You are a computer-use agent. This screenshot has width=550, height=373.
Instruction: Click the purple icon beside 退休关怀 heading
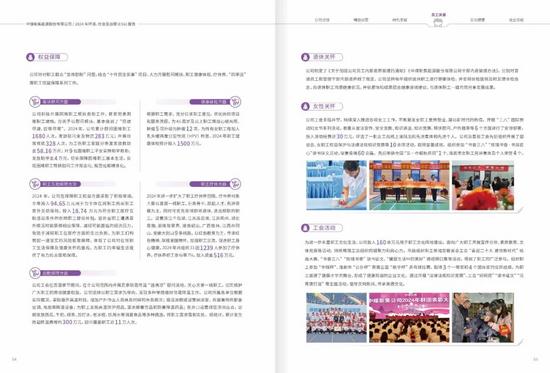(x=305, y=57)
